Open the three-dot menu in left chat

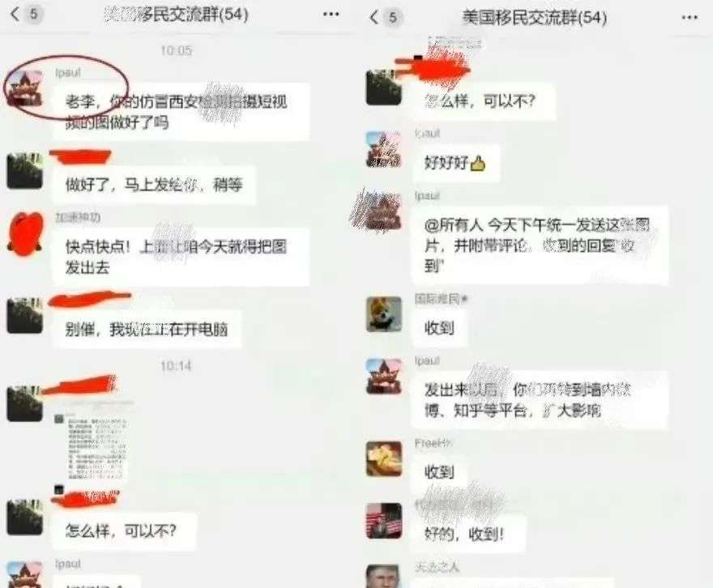click(331, 15)
